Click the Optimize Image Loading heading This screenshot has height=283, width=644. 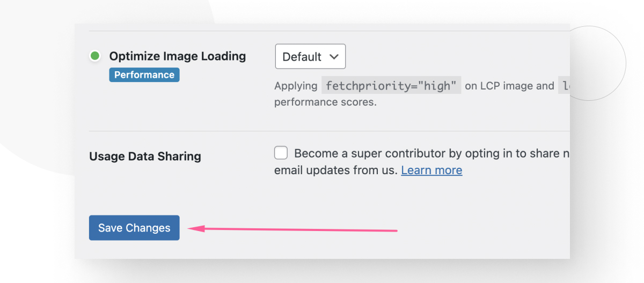tap(177, 56)
